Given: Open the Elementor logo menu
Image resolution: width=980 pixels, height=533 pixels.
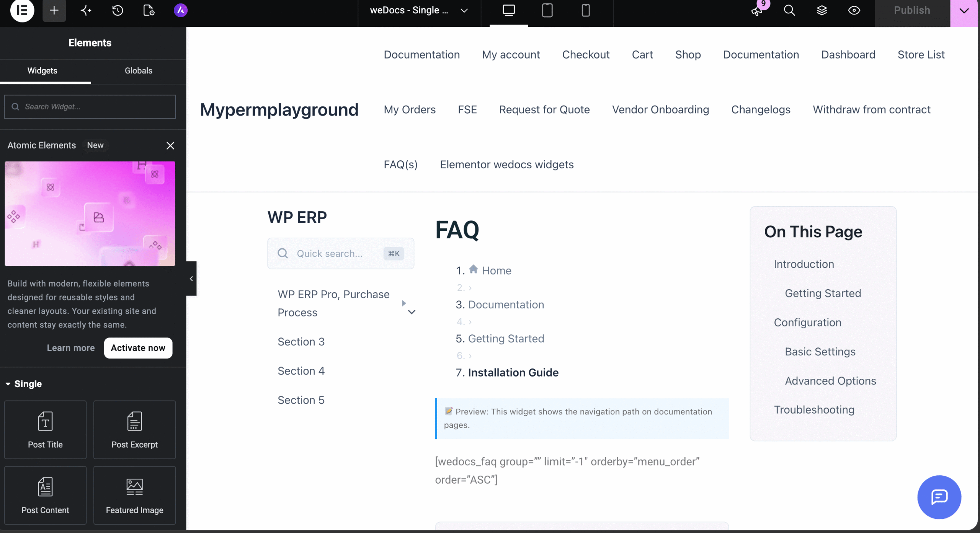Looking at the screenshot, I should click(22, 10).
